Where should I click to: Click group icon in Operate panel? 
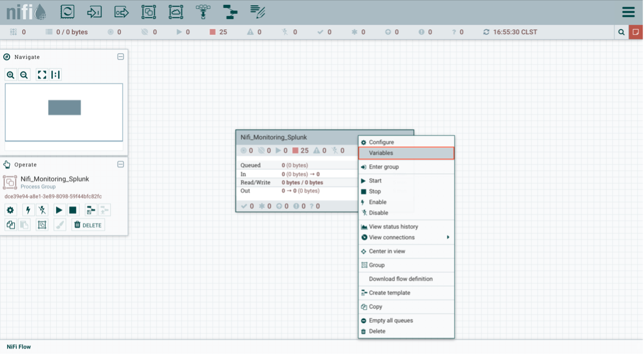coord(42,225)
